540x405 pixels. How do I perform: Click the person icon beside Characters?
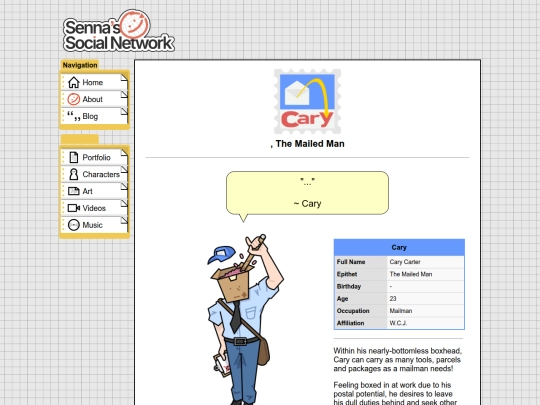pyautogui.click(x=73, y=174)
